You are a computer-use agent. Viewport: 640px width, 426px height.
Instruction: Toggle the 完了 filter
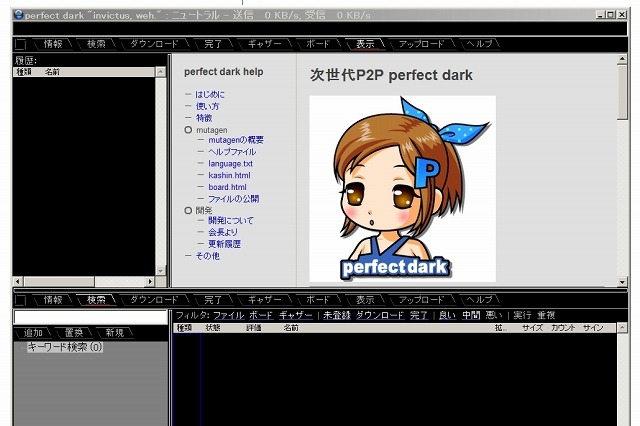tap(419, 315)
